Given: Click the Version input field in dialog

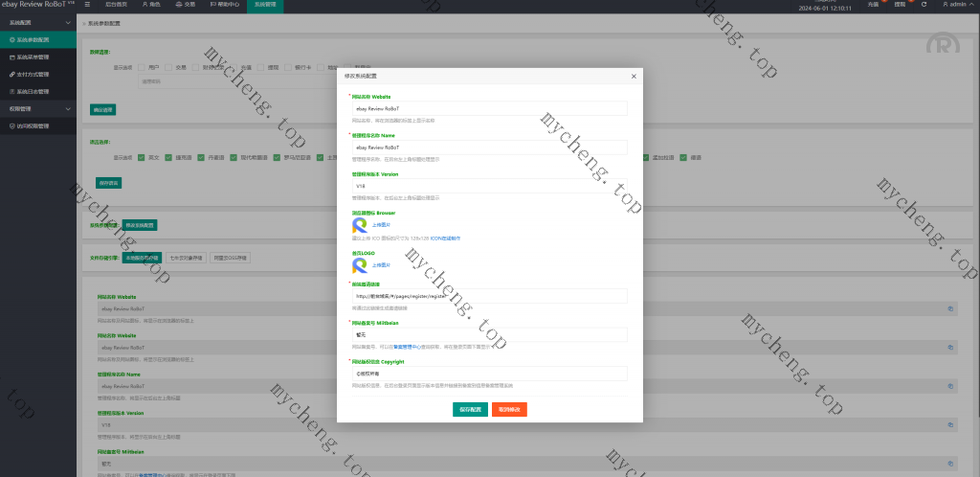Looking at the screenshot, I should [489, 186].
